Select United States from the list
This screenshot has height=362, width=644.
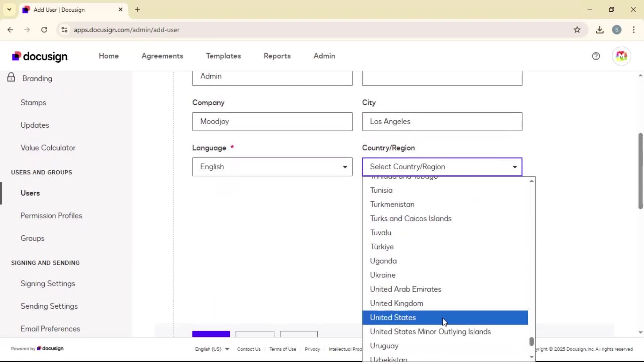pos(445,318)
